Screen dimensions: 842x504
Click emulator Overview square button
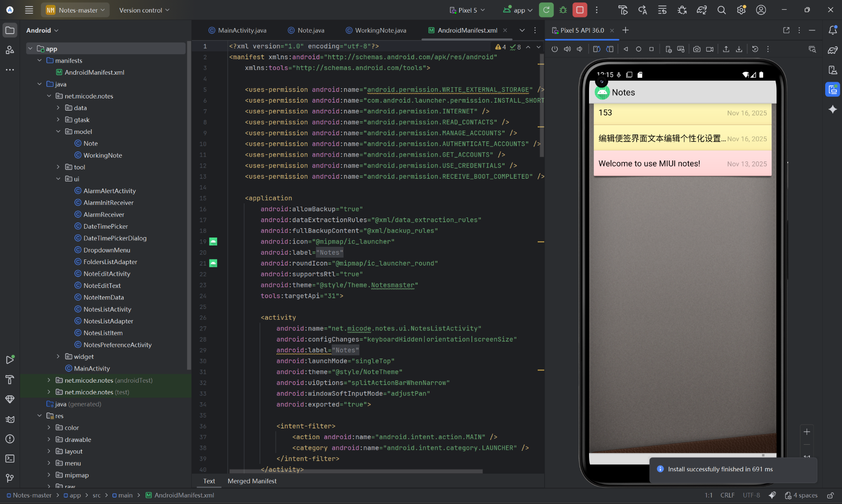pos(652,49)
